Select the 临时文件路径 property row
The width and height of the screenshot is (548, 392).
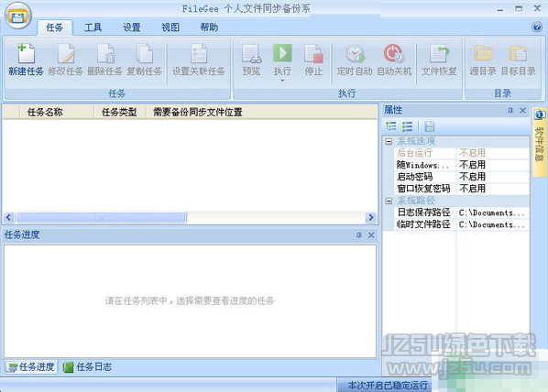point(462,224)
